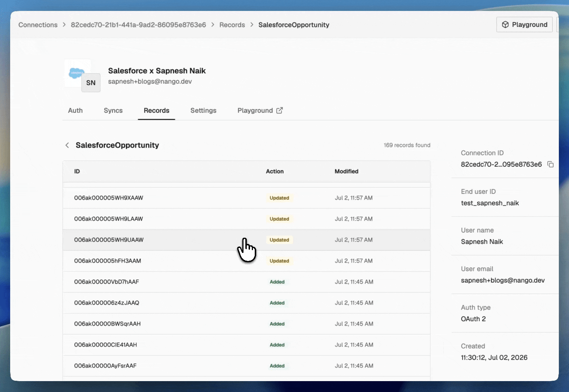The width and height of the screenshot is (569, 392).
Task: Click Added badge on row 006ak00000VbD7hAAF
Action: click(x=277, y=282)
